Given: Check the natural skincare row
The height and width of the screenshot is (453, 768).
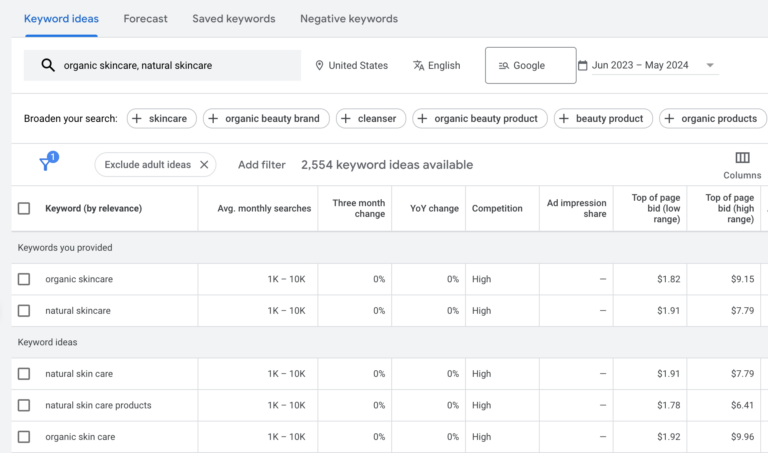Looking at the screenshot, I should 24,310.
